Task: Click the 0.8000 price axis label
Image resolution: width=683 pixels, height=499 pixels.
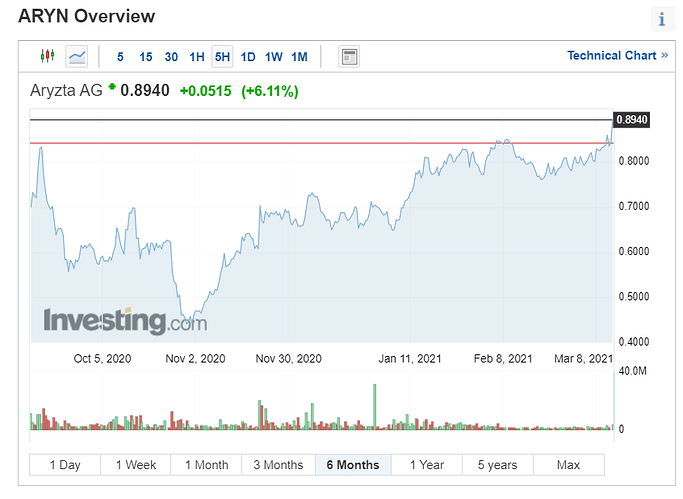Action: tap(634, 161)
